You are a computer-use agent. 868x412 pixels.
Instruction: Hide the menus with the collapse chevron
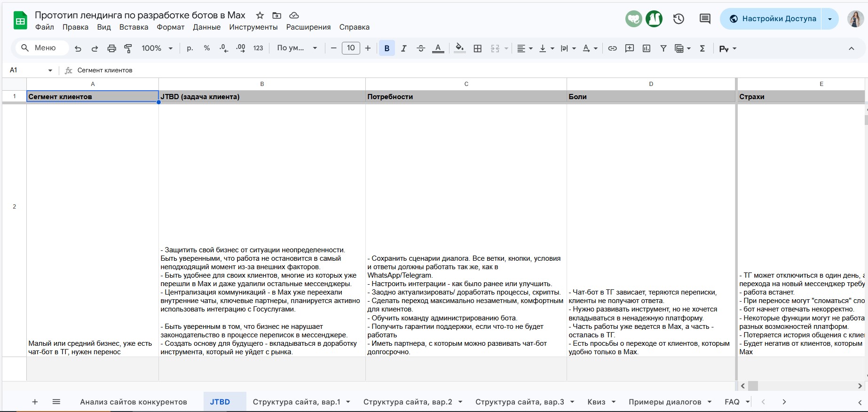click(x=852, y=48)
